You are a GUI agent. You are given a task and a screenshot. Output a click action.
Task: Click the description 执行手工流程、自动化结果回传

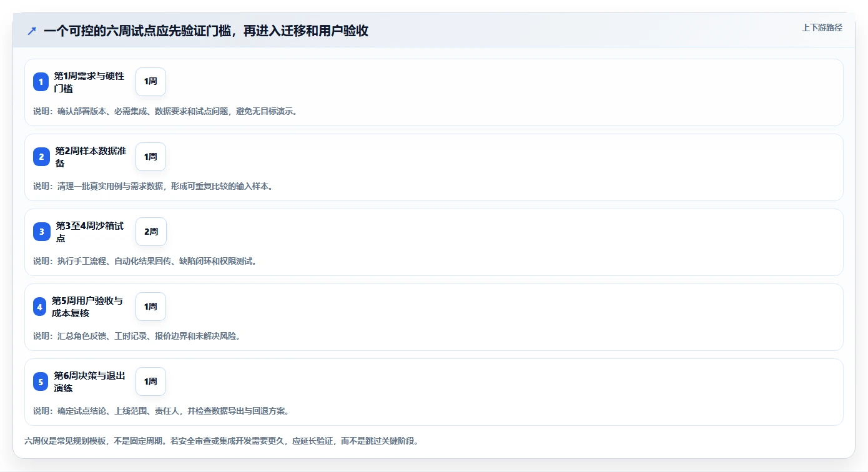pyautogui.click(x=145, y=261)
